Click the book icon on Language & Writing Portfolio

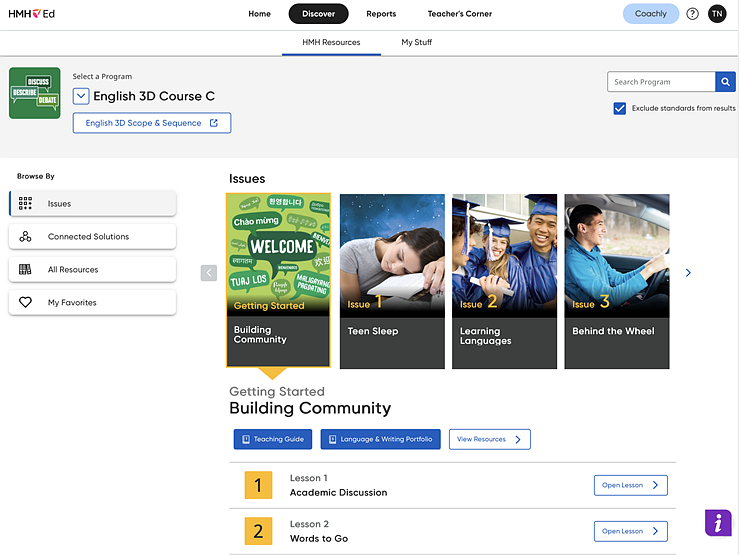click(x=332, y=439)
